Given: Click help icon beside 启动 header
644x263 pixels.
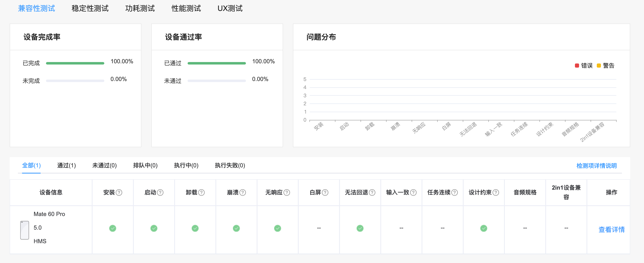Looking at the screenshot, I should [160, 192].
